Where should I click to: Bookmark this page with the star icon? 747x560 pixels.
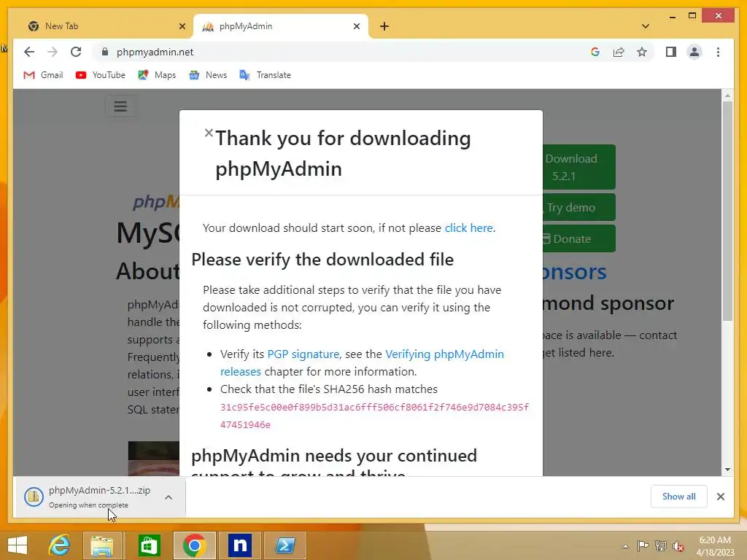[642, 52]
